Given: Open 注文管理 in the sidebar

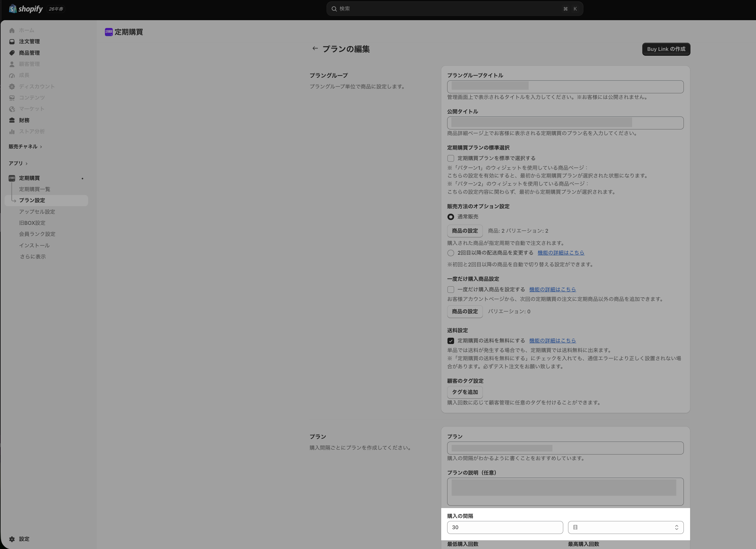Looking at the screenshot, I should [x=29, y=42].
